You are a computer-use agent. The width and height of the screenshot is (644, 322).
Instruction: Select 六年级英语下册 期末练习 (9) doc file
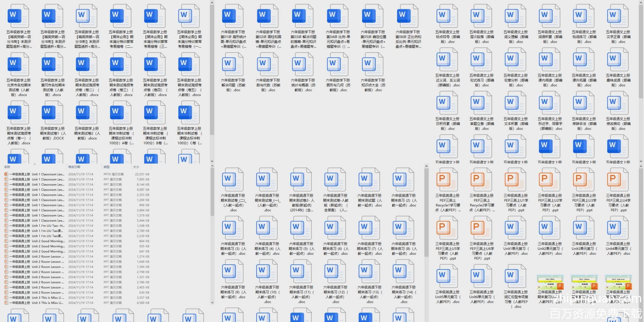click(233, 279)
